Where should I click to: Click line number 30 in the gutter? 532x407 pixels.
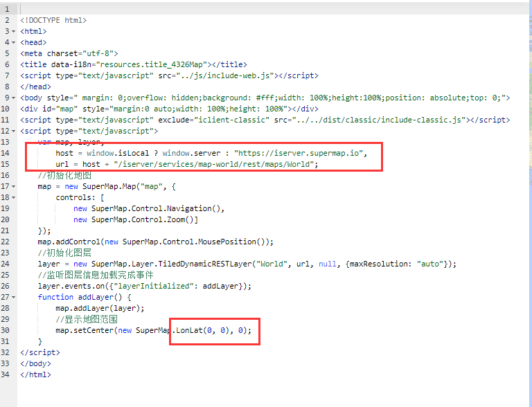pos(5,330)
